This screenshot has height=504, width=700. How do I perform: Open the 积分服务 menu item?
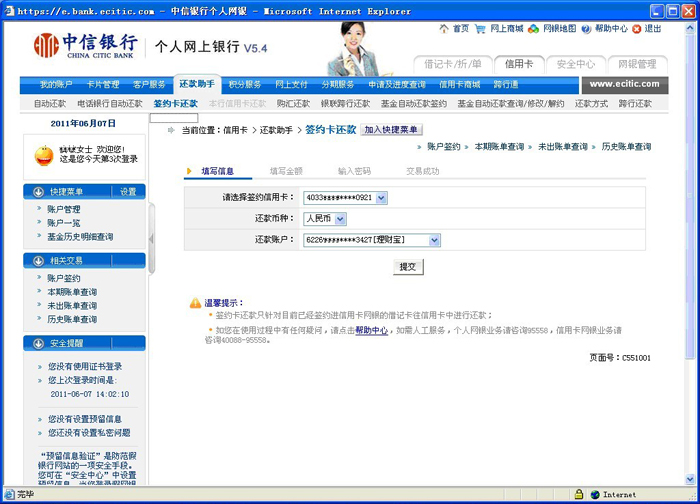click(244, 85)
